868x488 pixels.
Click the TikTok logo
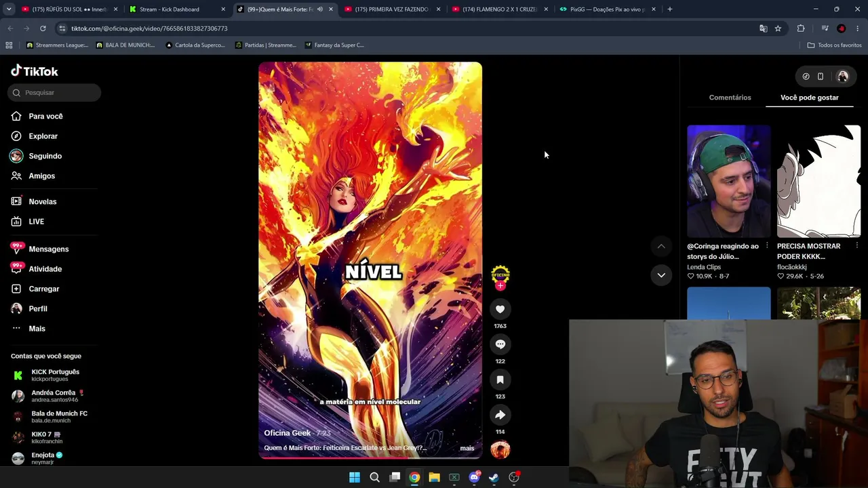tap(35, 71)
